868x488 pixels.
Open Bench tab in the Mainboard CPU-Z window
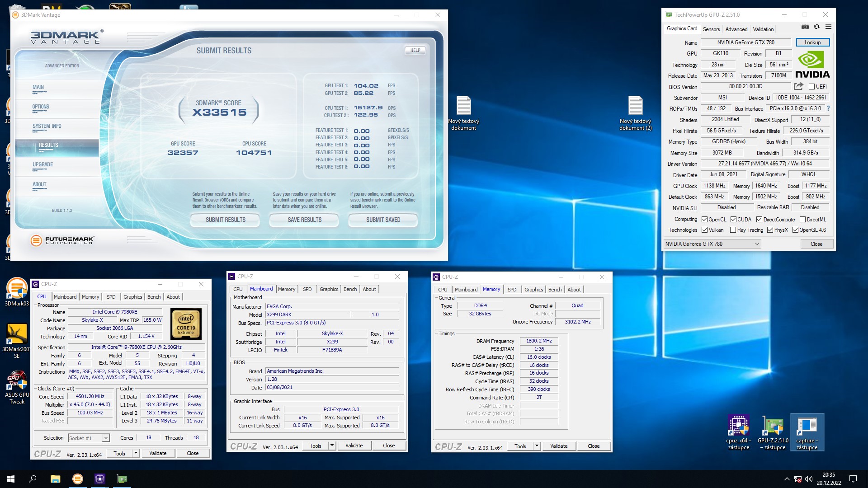pyautogui.click(x=350, y=289)
